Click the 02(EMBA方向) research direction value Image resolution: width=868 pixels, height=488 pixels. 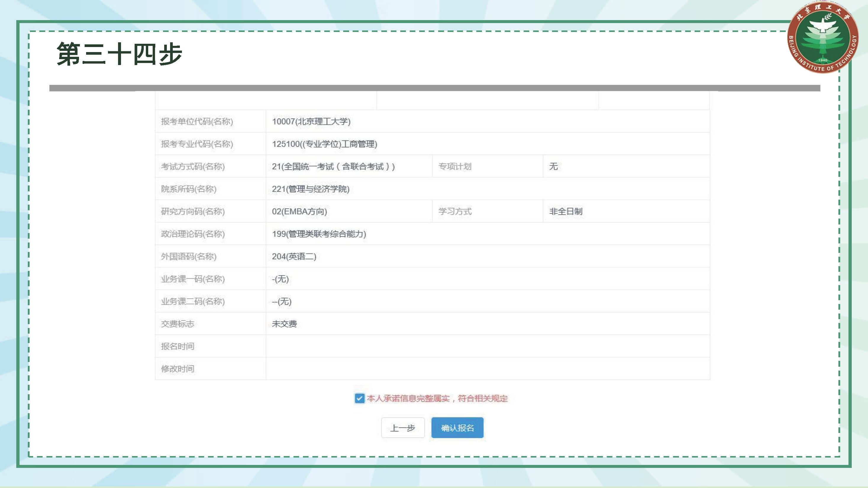(x=299, y=211)
